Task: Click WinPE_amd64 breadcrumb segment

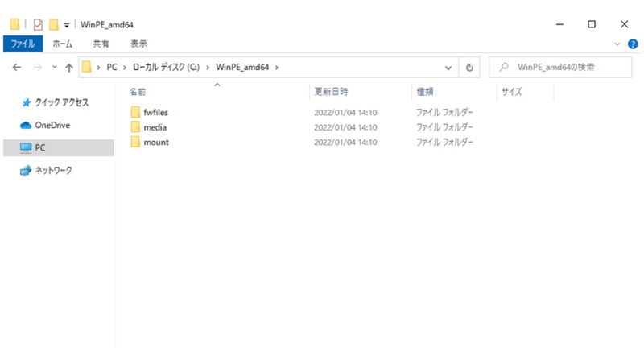Action: tap(242, 67)
